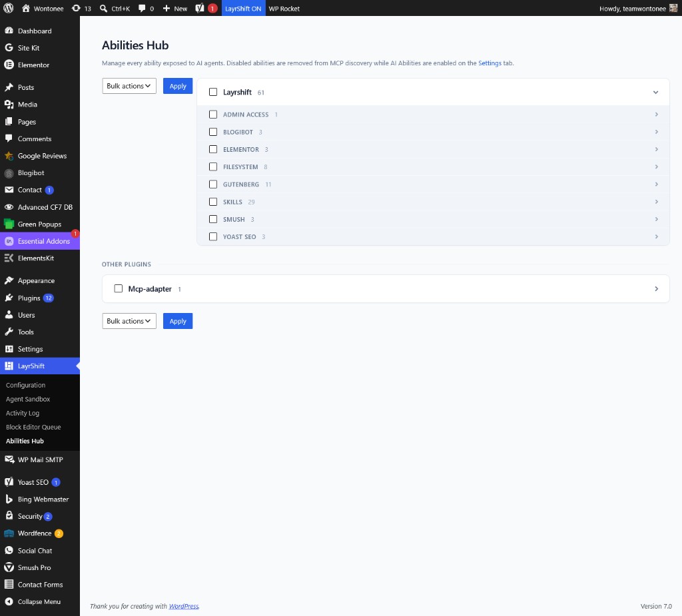Check the Mcp-adapter checkbox
This screenshot has width=682, height=616.
coord(119,288)
